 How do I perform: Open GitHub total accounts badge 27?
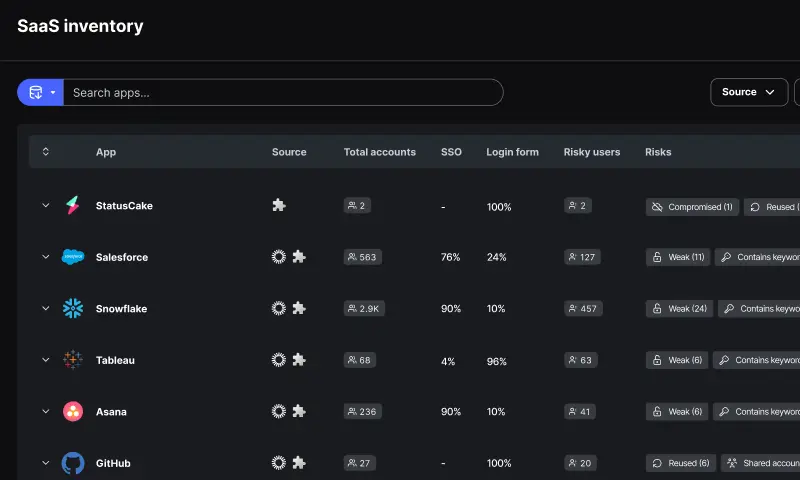point(360,463)
